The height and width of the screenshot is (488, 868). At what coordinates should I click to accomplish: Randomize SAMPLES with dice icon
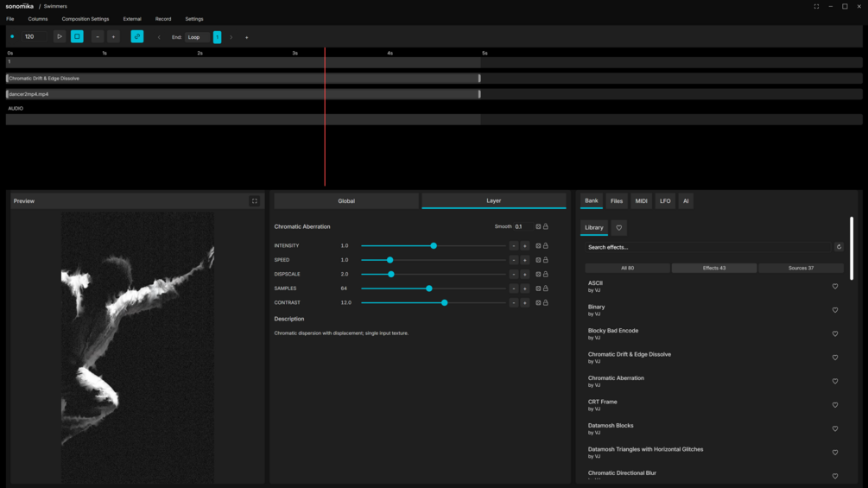(538, 288)
